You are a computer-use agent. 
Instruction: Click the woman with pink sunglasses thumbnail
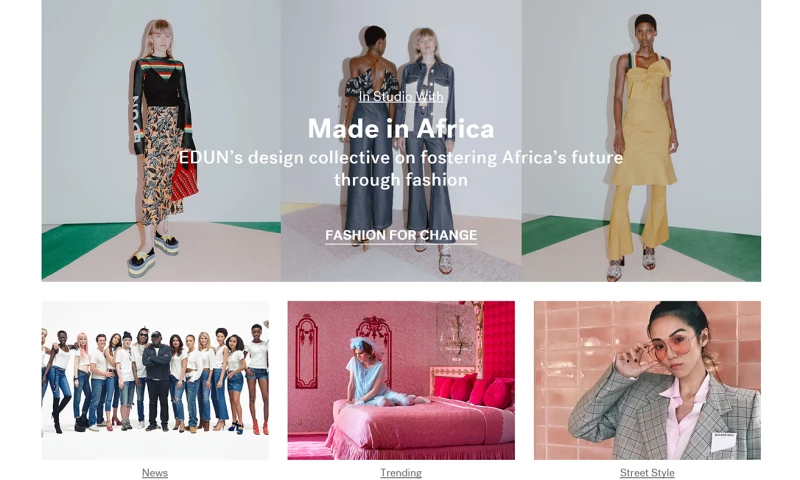coord(647,380)
